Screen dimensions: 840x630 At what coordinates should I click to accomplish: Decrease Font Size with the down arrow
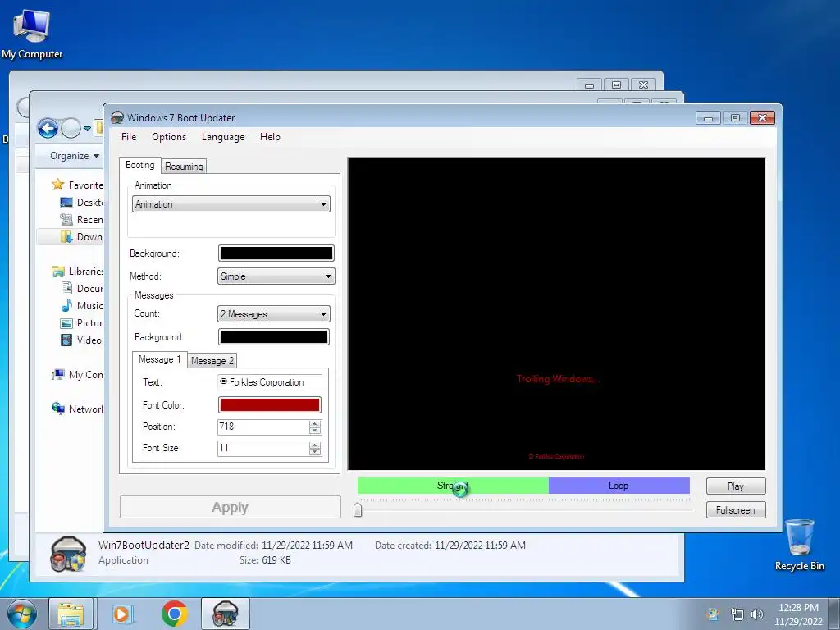[315, 452]
